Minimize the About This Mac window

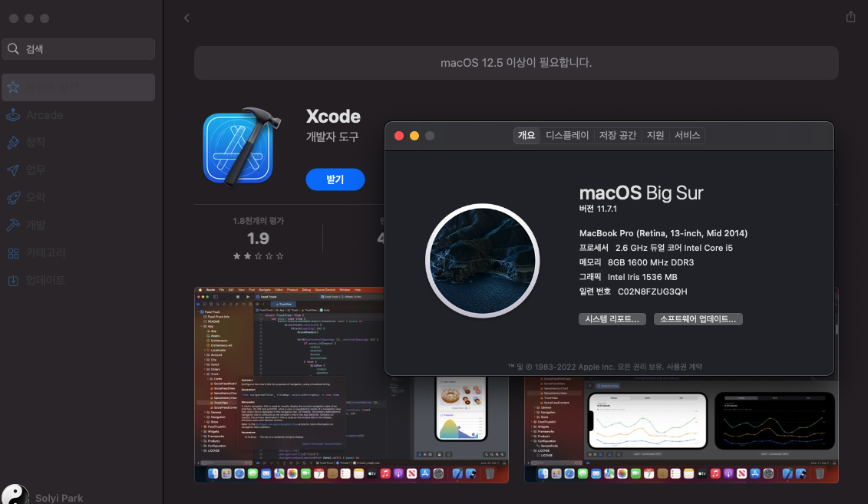[x=414, y=136]
